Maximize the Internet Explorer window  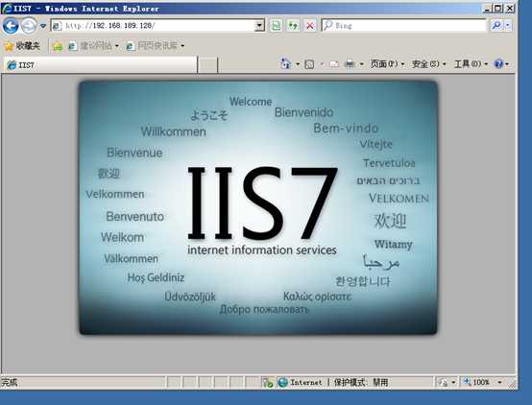tap(498, 8)
